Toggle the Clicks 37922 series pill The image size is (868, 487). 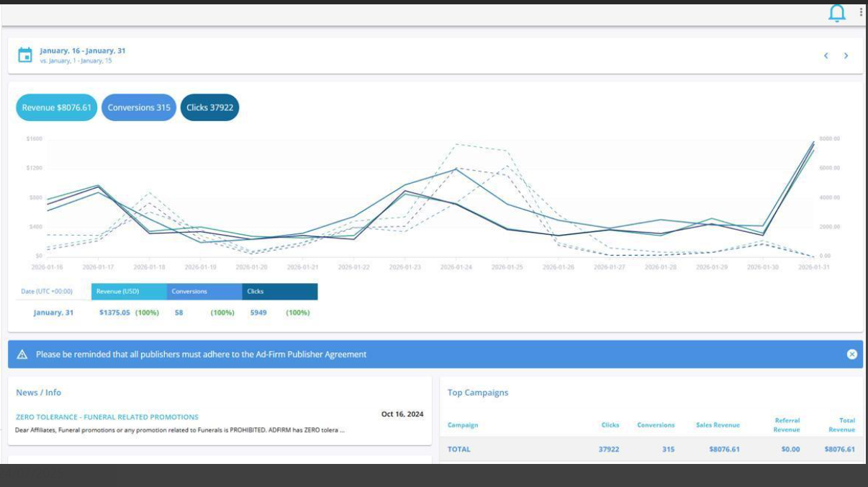coord(209,107)
